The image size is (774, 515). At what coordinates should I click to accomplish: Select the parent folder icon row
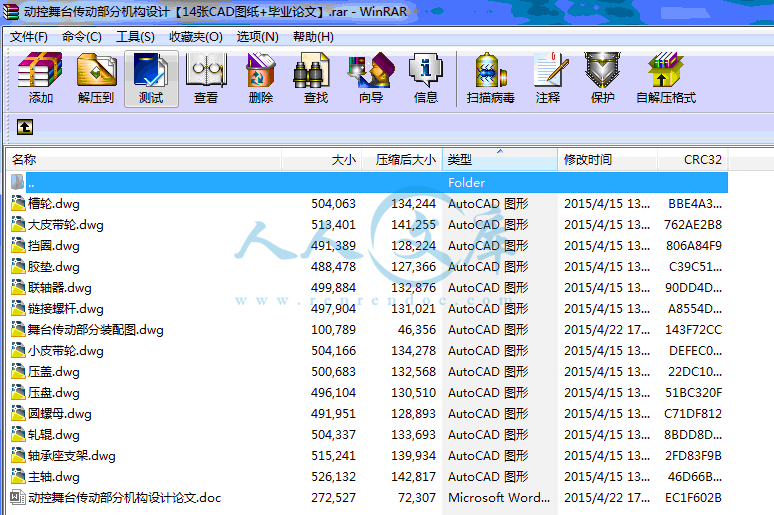click(18, 182)
